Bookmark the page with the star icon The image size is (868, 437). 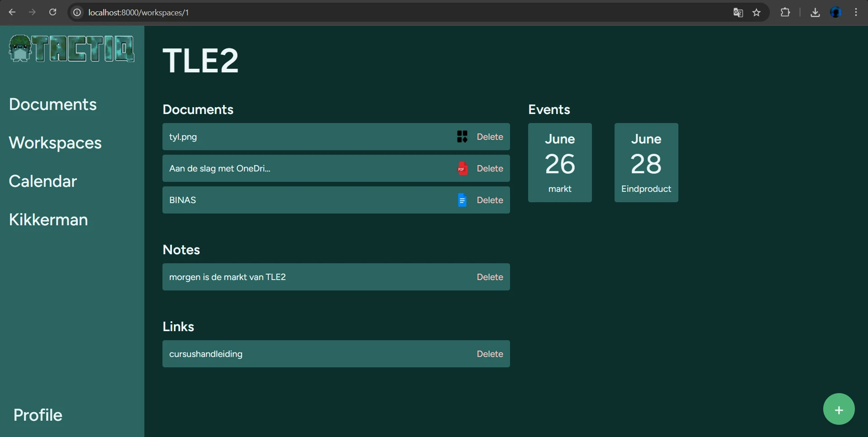click(756, 12)
